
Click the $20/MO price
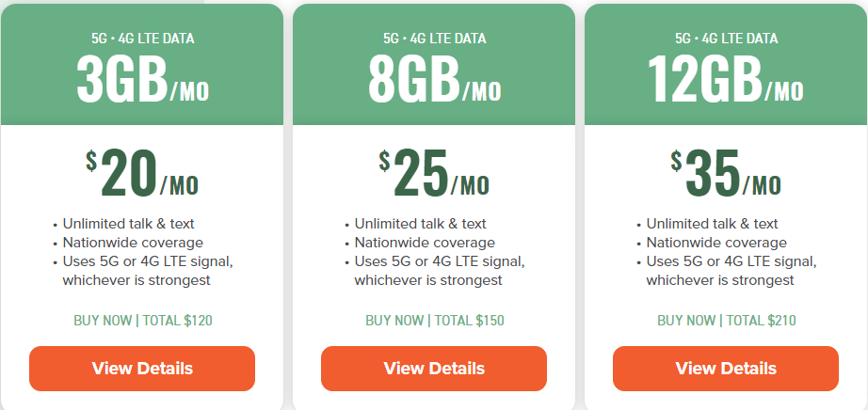142,174
